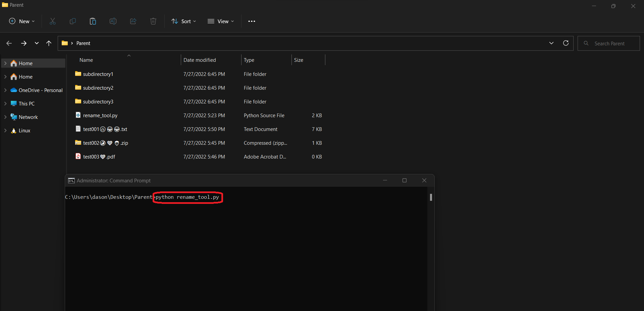Expand the This PC tree node
This screenshot has height=311, width=644.
pyautogui.click(x=5, y=103)
